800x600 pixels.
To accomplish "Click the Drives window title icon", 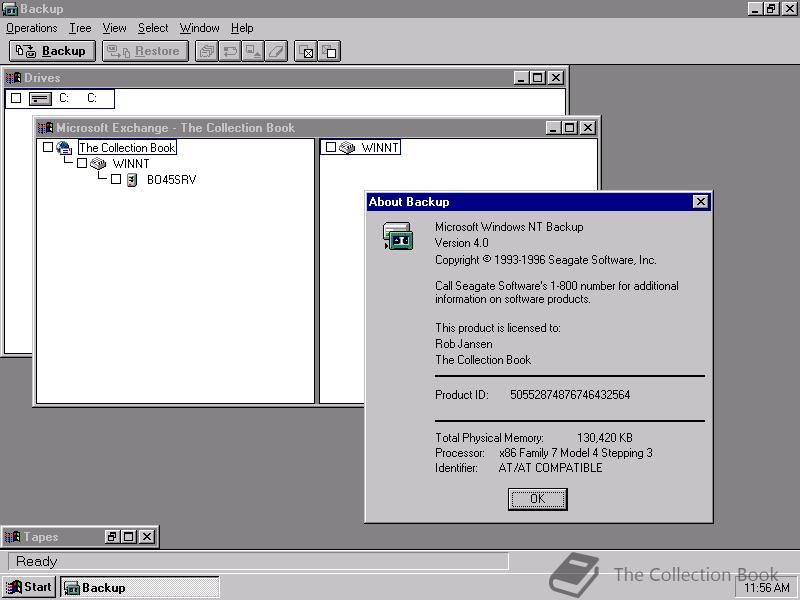I will [x=13, y=78].
